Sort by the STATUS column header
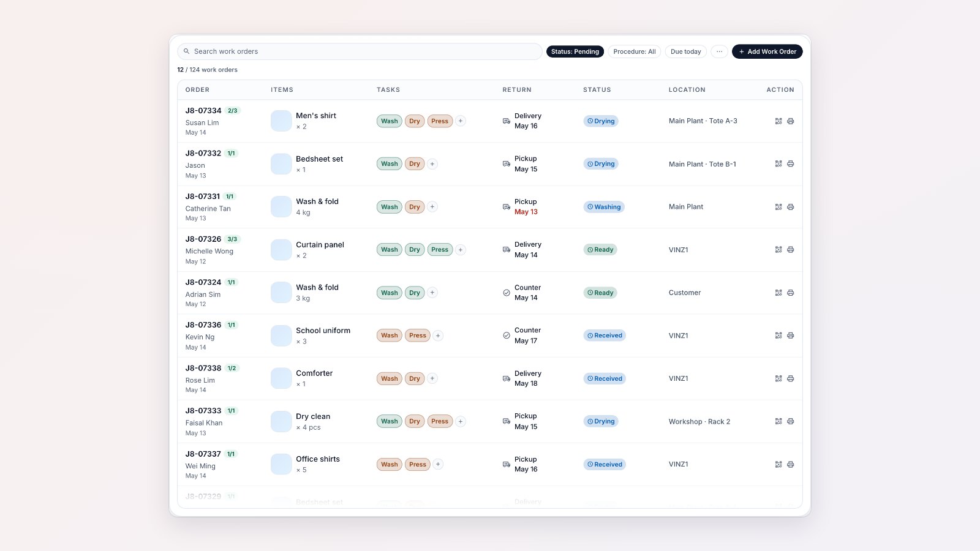The height and width of the screenshot is (551, 980). [597, 90]
